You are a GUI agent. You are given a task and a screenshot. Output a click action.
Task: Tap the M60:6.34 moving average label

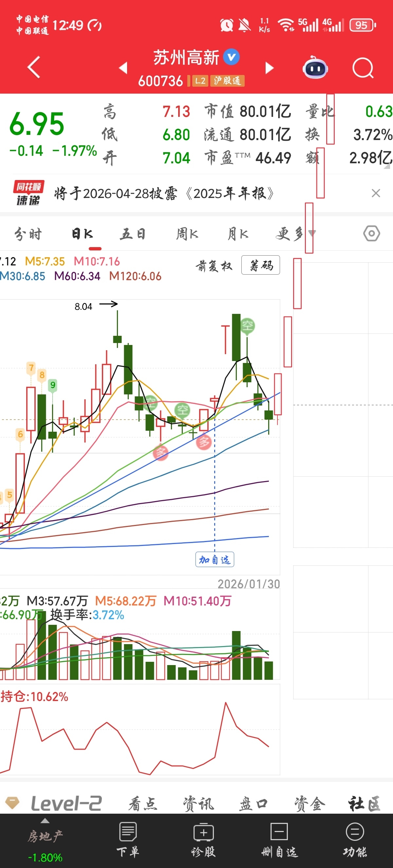click(77, 277)
